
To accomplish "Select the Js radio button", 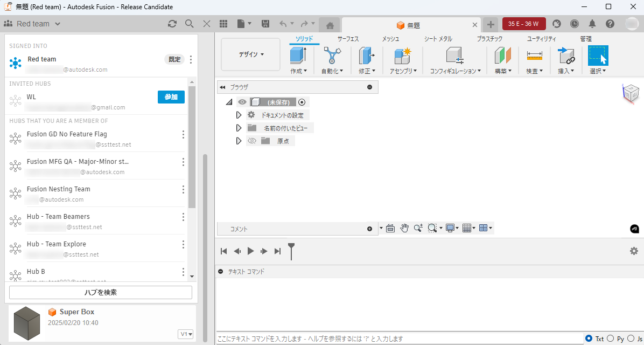I will [631, 339].
